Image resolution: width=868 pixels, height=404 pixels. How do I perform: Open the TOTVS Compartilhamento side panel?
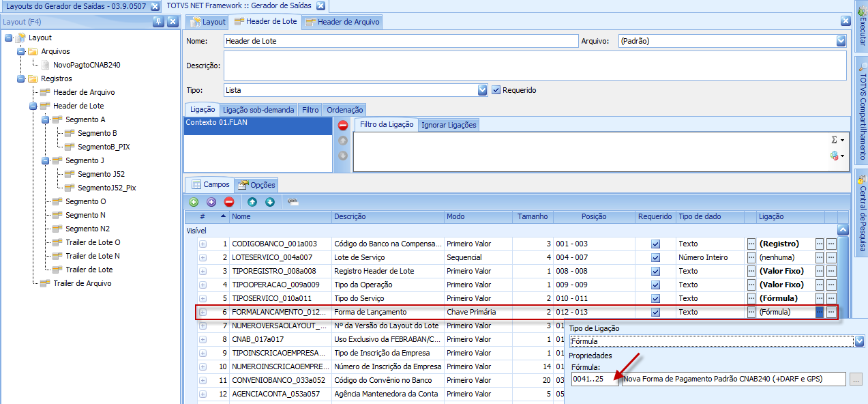pos(862,109)
